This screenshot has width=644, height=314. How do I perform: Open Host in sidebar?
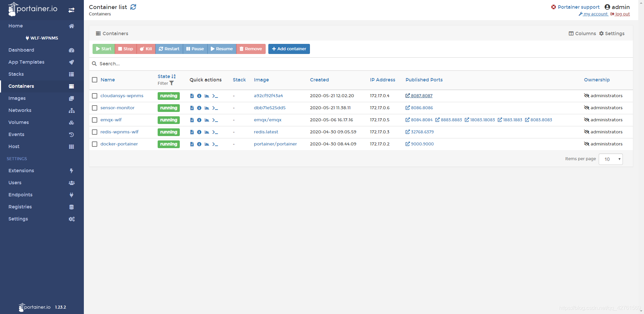coord(42,146)
